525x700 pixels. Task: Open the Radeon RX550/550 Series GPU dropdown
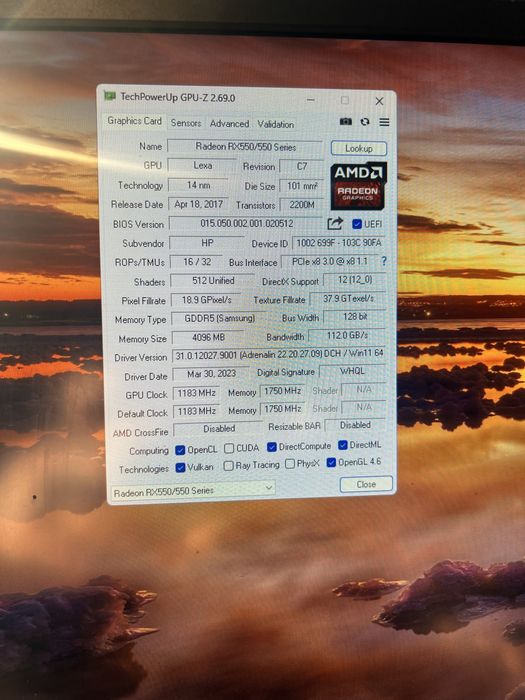tap(193, 490)
